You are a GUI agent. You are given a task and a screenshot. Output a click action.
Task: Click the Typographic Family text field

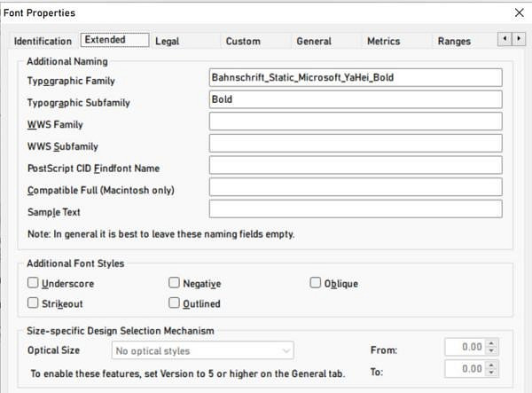(x=356, y=77)
